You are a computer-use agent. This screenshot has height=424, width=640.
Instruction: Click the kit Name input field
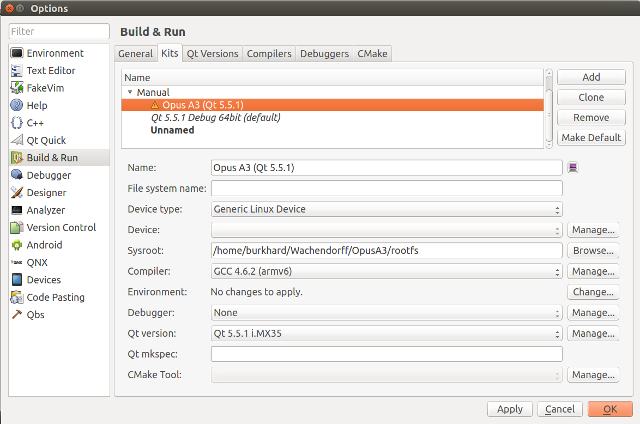point(387,168)
